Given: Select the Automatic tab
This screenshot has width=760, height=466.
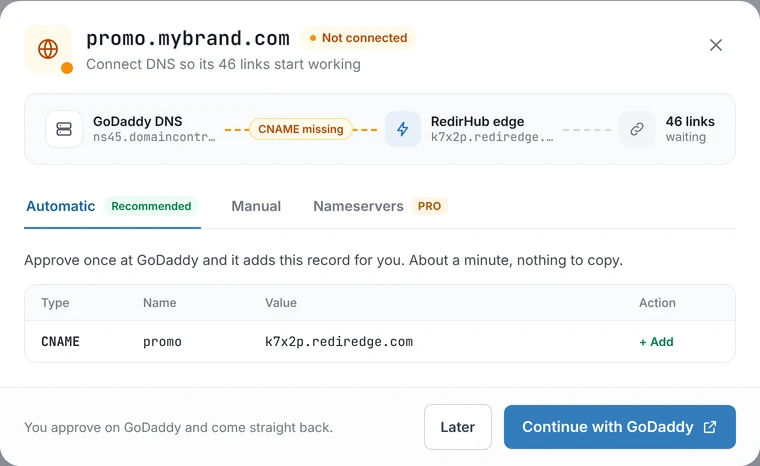Looking at the screenshot, I should pos(61,206).
